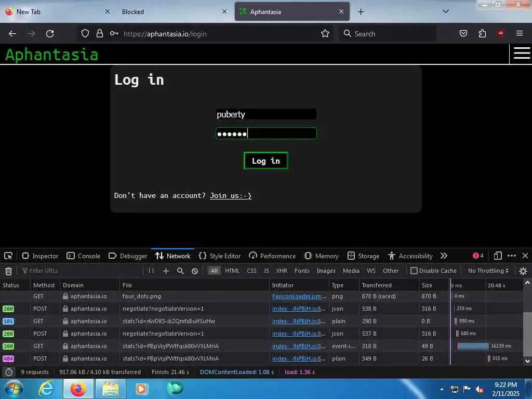Enable the Disable Cache checkbox
This screenshot has height=399, width=532.
(x=414, y=271)
